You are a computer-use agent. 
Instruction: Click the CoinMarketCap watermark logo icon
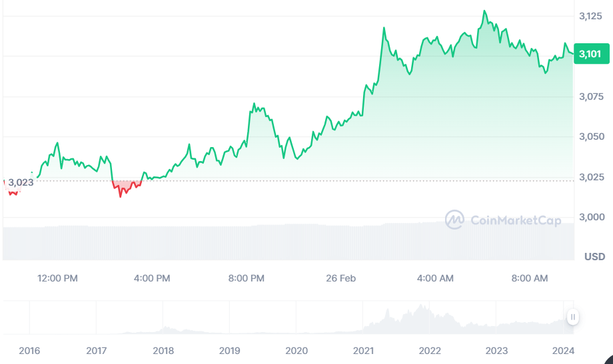click(x=454, y=220)
